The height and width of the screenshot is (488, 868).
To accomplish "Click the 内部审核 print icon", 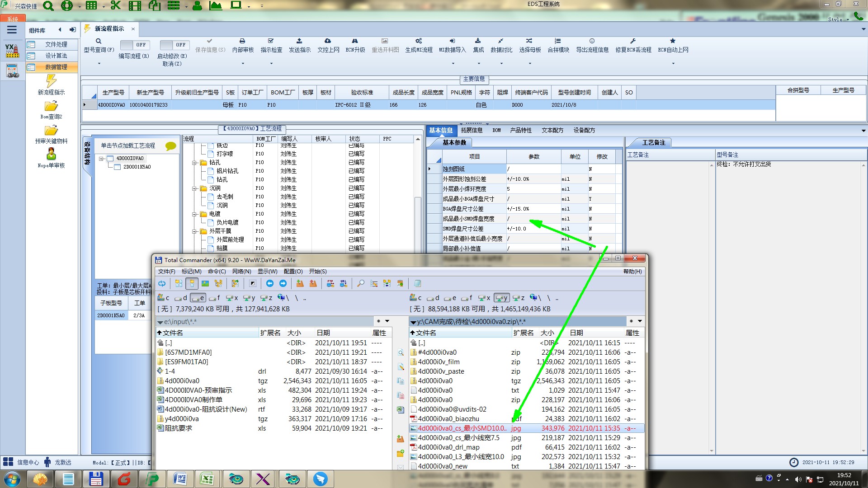I will [x=242, y=41].
